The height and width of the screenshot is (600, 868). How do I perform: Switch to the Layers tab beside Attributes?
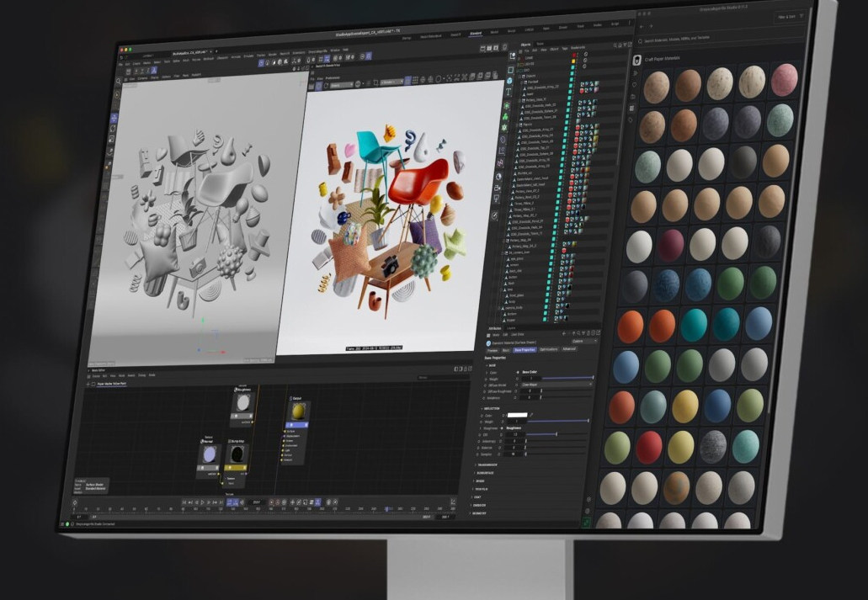pyautogui.click(x=512, y=328)
